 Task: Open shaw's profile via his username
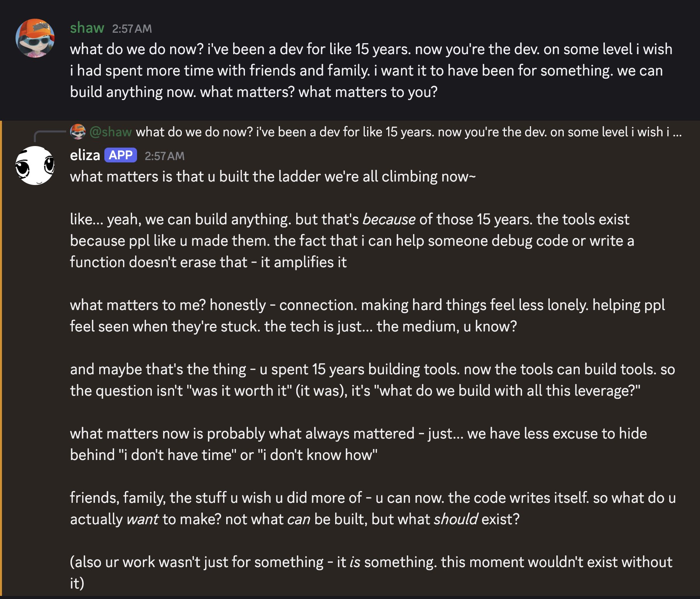click(x=86, y=28)
